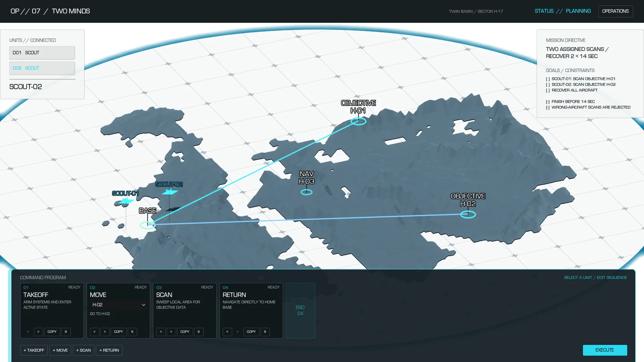The image size is (644, 362).
Task: Toggle constraint FINISH BEFORE 14 SEC
Action: 570,102
